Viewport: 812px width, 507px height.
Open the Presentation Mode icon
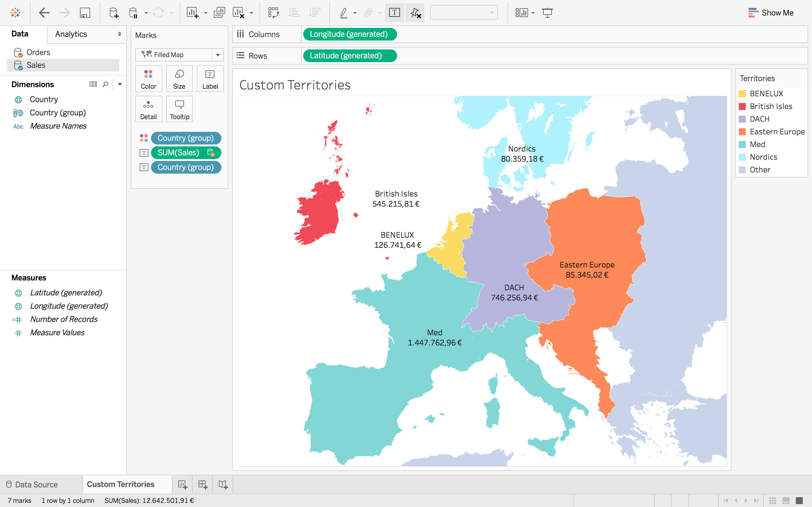pyautogui.click(x=547, y=13)
